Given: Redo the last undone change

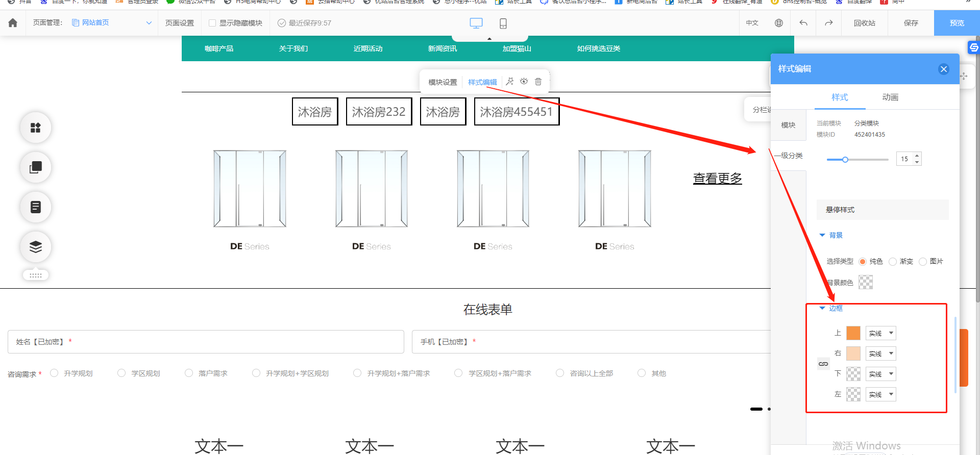Looking at the screenshot, I should [829, 23].
